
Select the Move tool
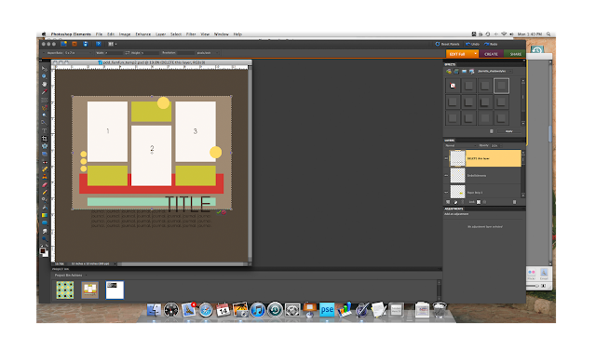(x=45, y=69)
